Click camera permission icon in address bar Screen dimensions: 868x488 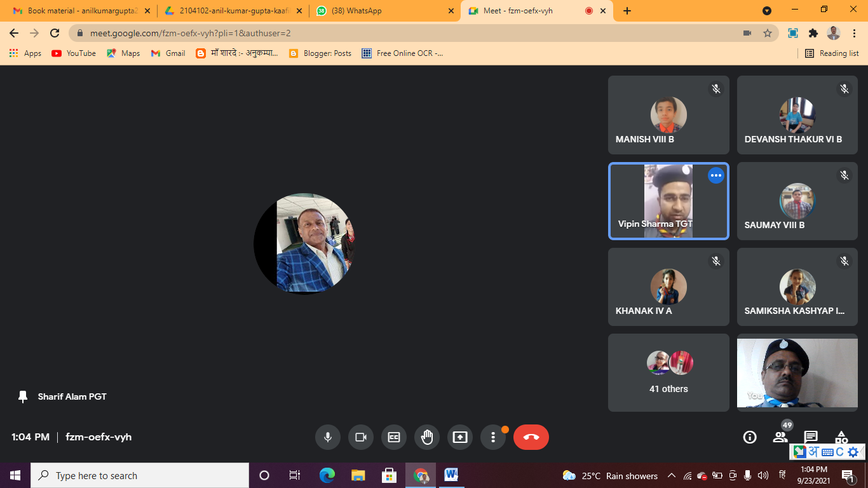point(747,33)
